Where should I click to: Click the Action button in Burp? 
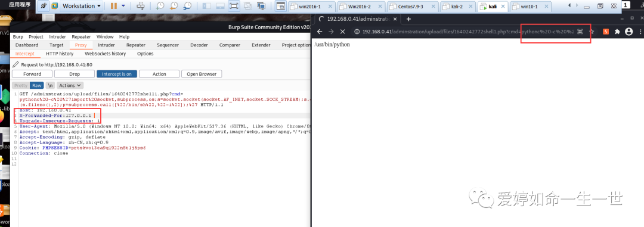[x=159, y=74]
